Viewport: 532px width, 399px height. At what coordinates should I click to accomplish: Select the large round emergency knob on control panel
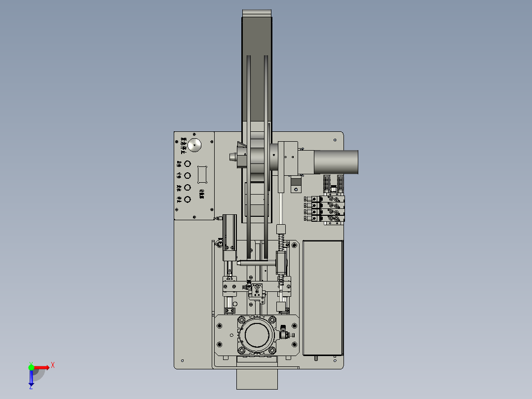[194, 145]
